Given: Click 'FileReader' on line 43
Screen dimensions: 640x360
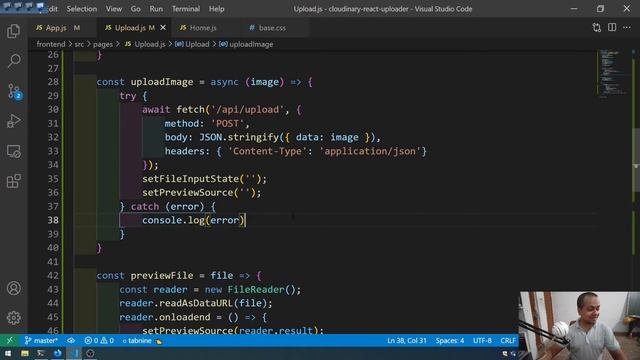Looking at the screenshot, I should tap(256, 289).
